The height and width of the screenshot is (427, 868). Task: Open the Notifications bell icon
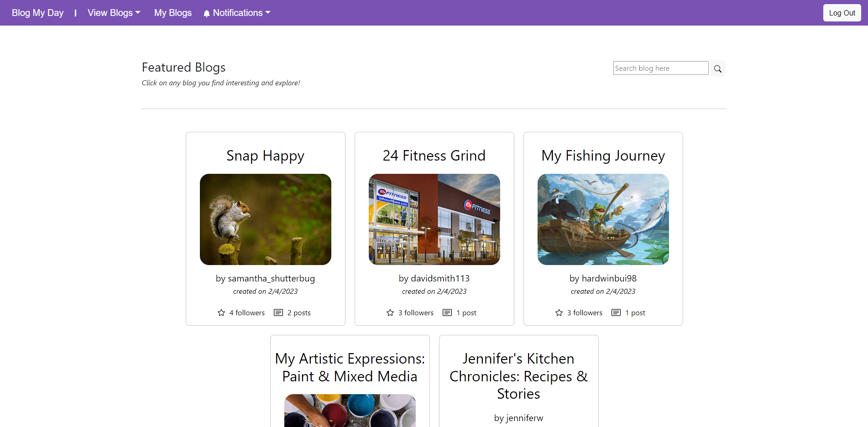tap(207, 13)
